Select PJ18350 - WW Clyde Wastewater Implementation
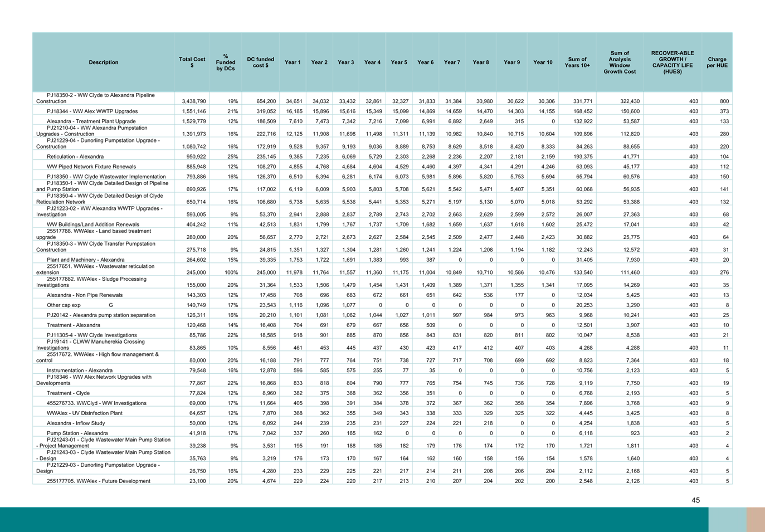 (x=106, y=177)
